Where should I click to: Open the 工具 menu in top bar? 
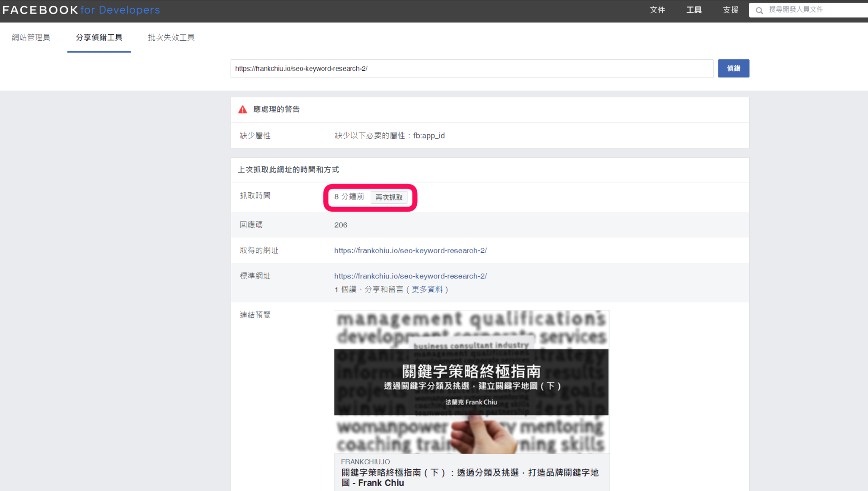pos(694,10)
